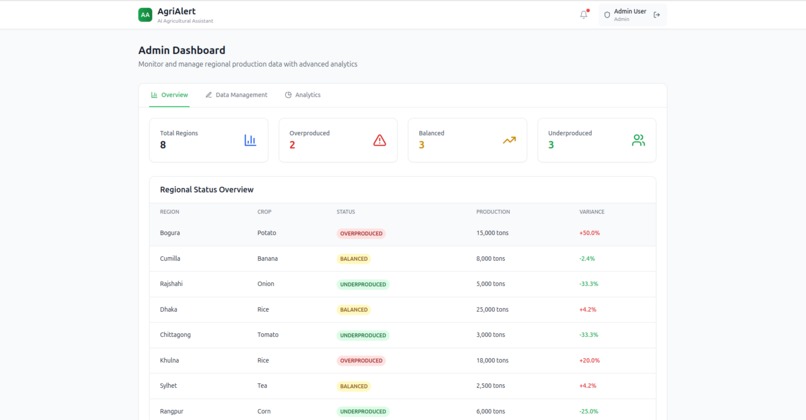This screenshot has width=806, height=420.
Task: Click Rangpur's UNDERPRODUCED status badge
Action: tap(363, 411)
